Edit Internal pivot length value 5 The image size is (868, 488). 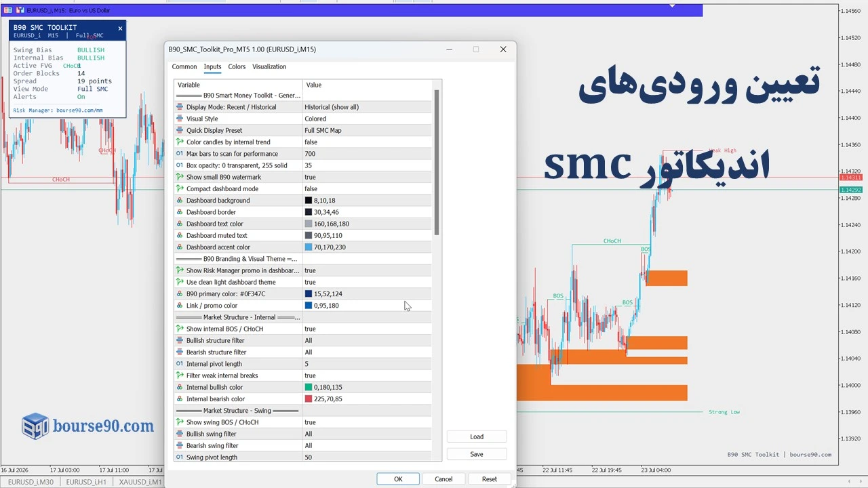coord(367,364)
